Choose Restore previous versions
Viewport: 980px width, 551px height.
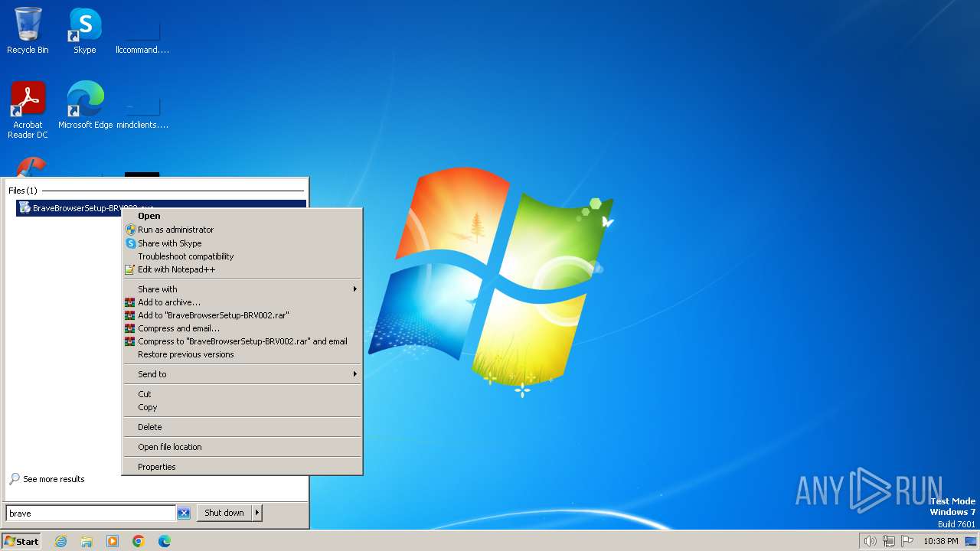pos(242,354)
